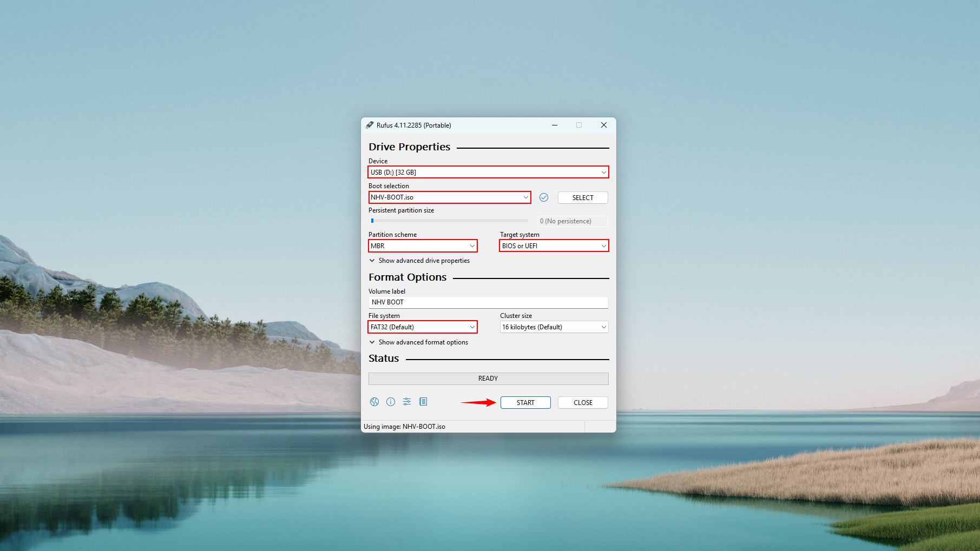Open the language selection globe icon
The width and height of the screenshot is (980, 551).
click(374, 402)
